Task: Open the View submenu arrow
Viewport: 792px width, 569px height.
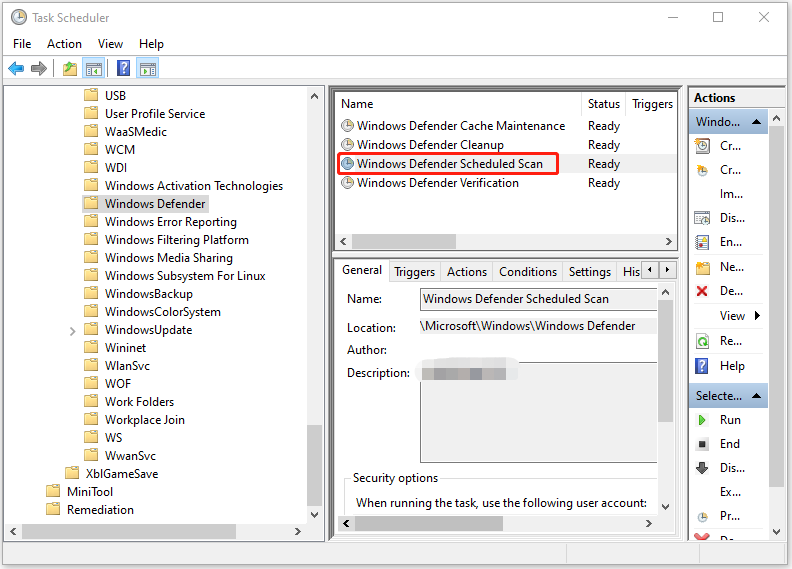Action: click(x=757, y=316)
